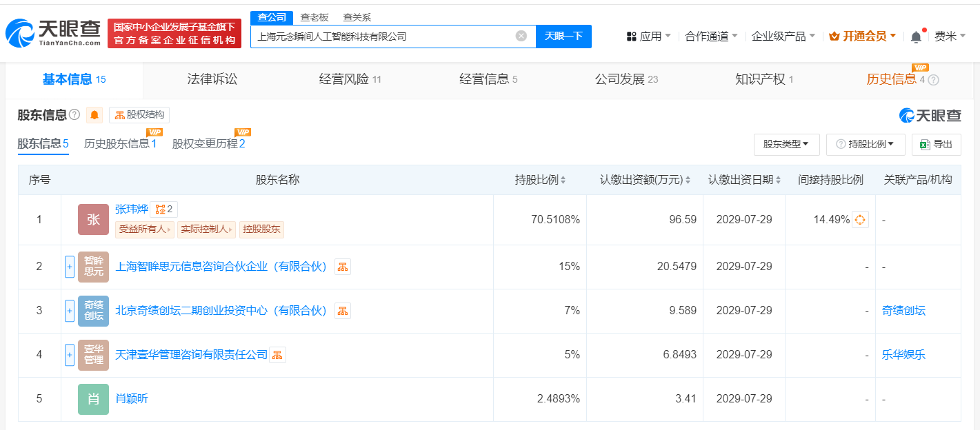Click 导出 export button
980x430 pixels.
click(x=936, y=144)
